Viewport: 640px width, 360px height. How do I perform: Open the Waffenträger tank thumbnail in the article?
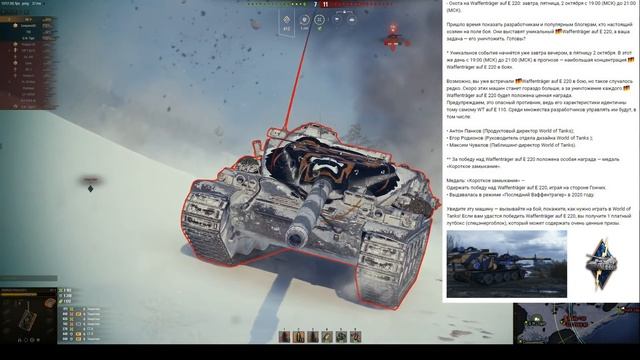tap(507, 264)
